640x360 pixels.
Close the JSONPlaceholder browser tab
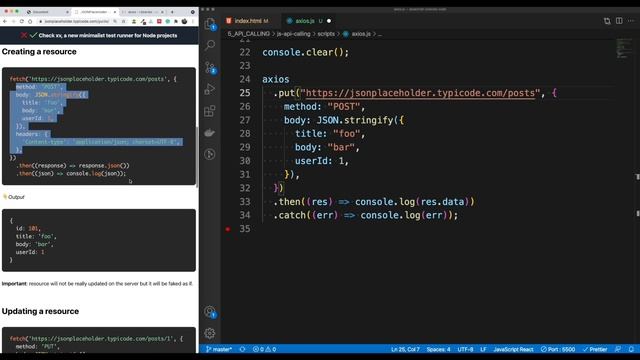115,12
